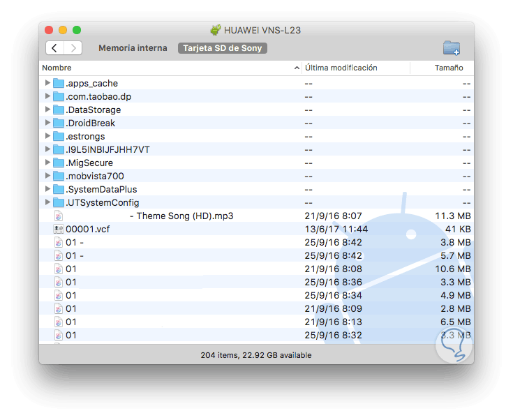Click the 00001.vcf contact card icon

59,229
